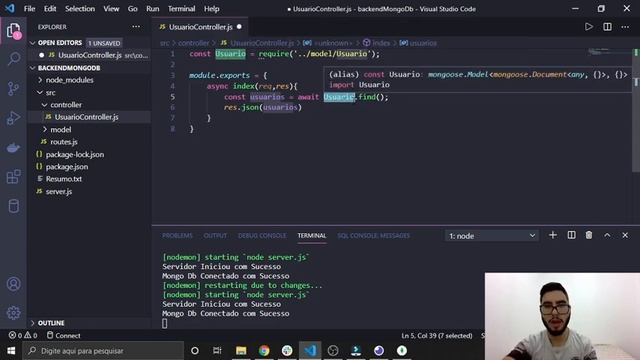Image resolution: width=640 pixels, height=360 pixels.
Task: Open the Selection menu
Action: coord(80,9)
